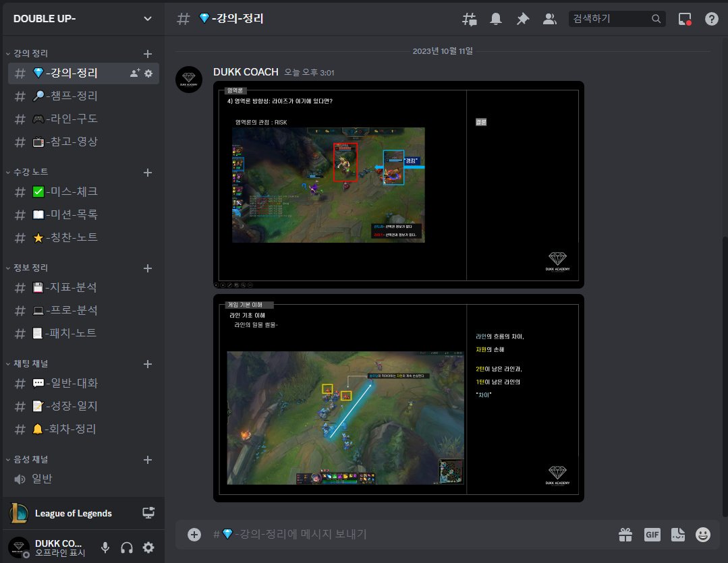Toggle notification settings bell
Image resolution: width=728 pixels, height=563 pixels.
[x=496, y=19]
